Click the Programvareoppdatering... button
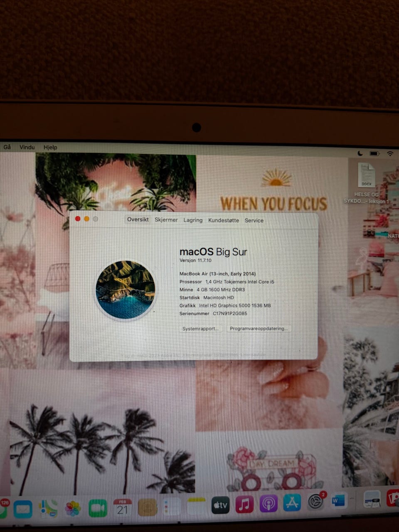 259,328
